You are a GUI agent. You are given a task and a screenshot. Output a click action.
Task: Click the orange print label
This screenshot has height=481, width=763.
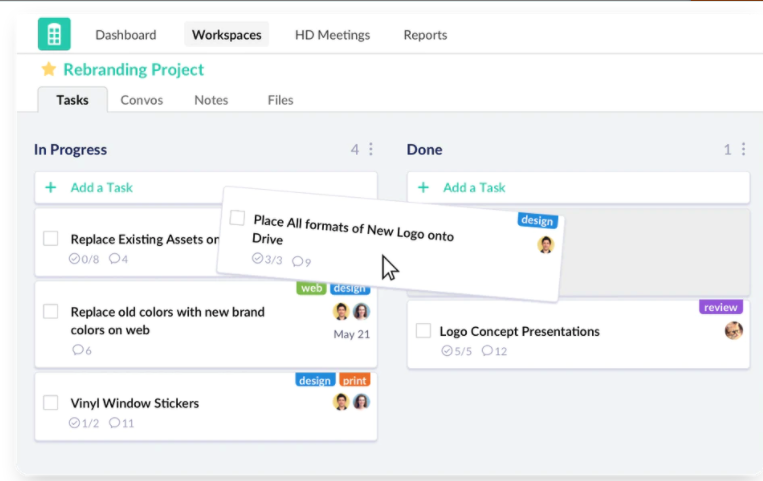pos(354,380)
